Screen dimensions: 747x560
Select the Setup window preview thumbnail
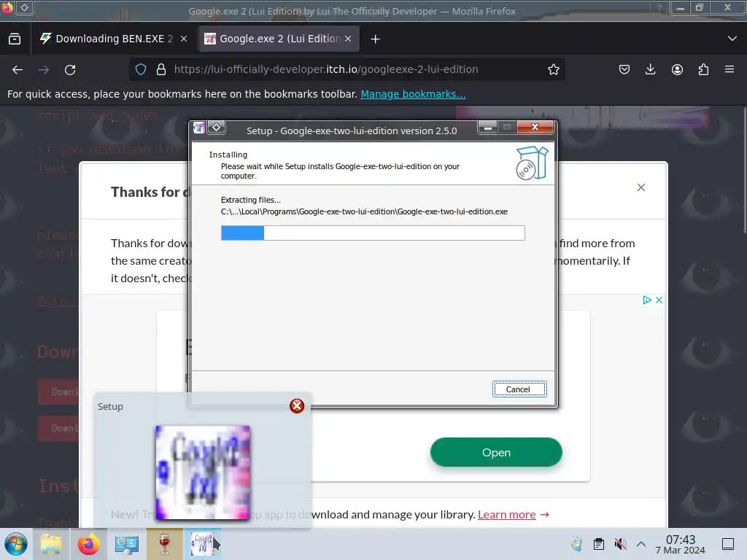[x=203, y=472]
